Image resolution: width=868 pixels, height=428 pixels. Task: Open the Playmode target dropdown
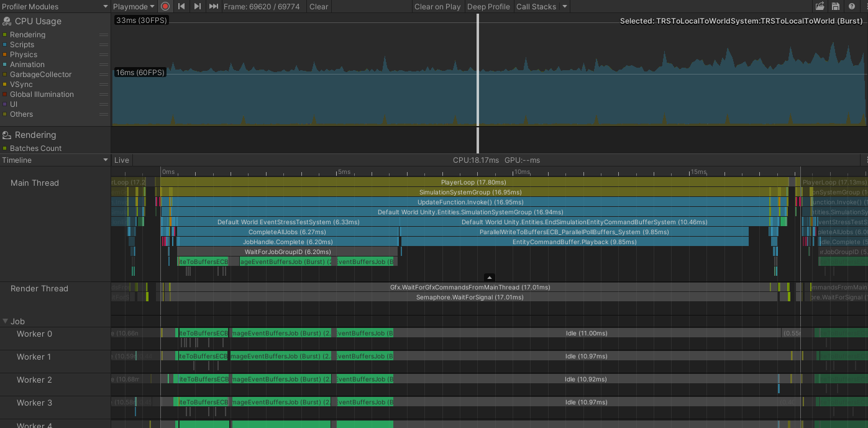coord(134,6)
